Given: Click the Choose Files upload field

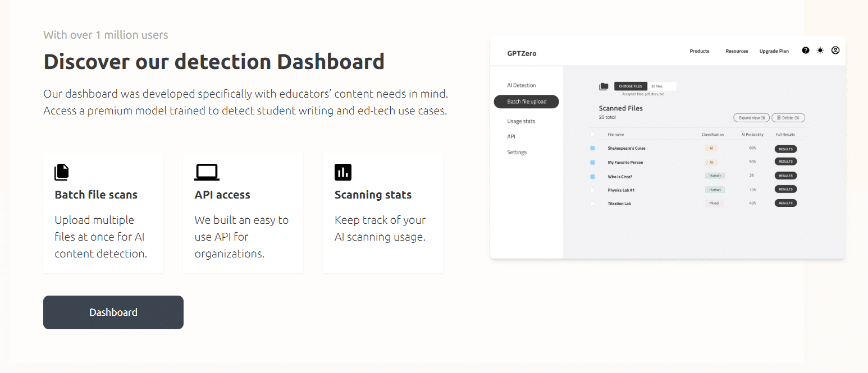Looking at the screenshot, I should coord(645,86).
